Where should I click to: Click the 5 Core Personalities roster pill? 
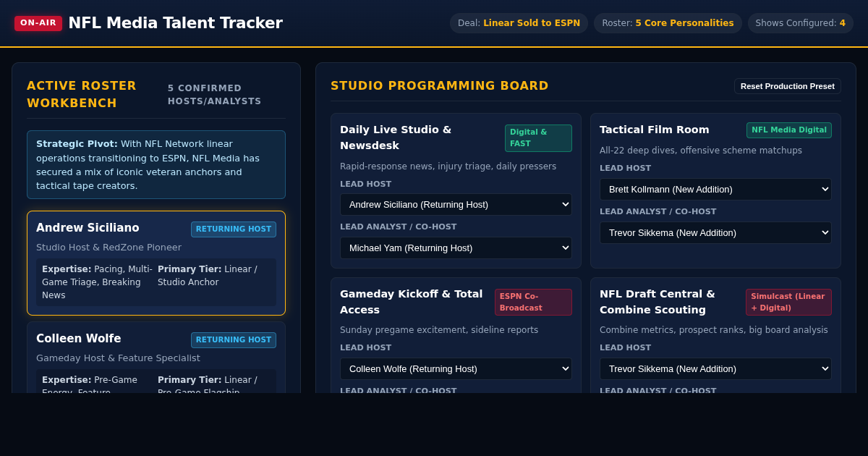click(668, 23)
